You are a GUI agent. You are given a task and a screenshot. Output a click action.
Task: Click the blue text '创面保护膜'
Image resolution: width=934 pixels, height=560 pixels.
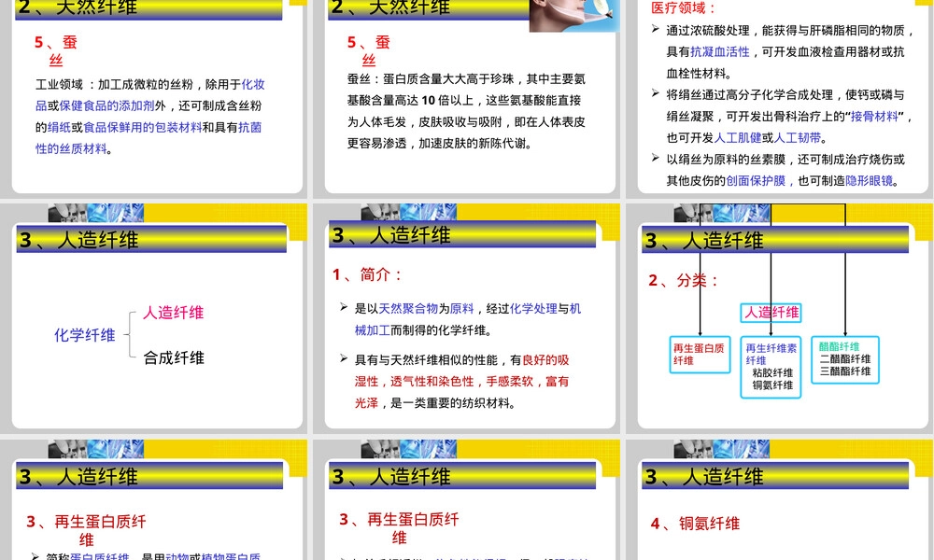pyautogui.click(x=756, y=180)
